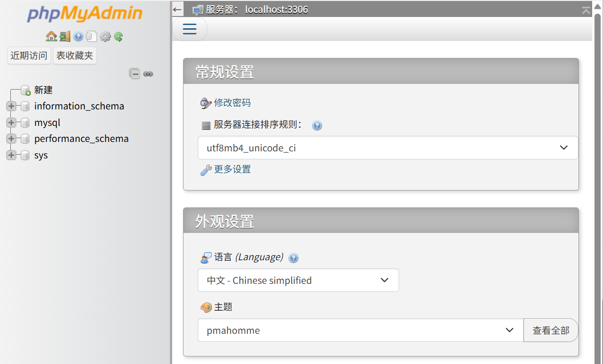The image size is (603, 364).
Task: Click wrench icon next to 更多设置
Action: click(x=206, y=170)
